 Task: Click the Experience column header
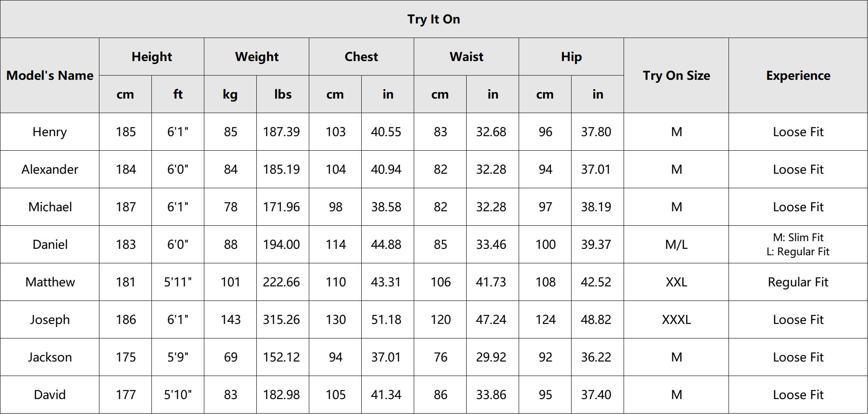pos(798,76)
